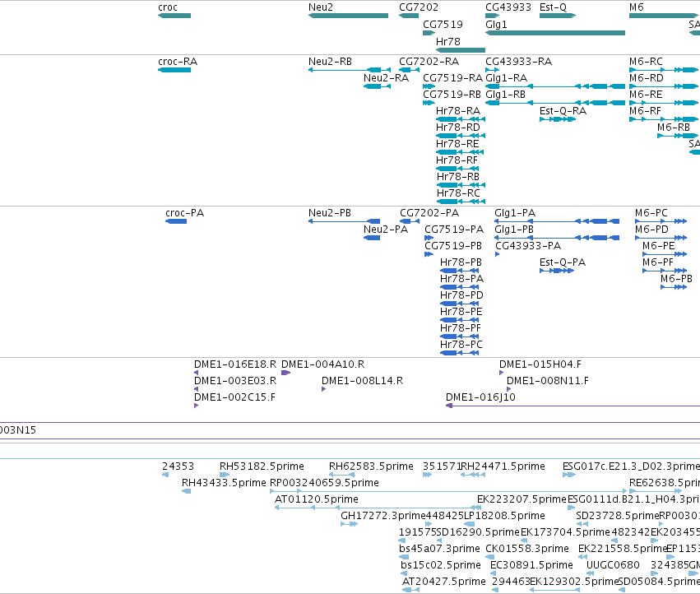The width and height of the screenshot is (700, 594).
Task: Click the M6-RD transcript label
Action: point(646,77)
